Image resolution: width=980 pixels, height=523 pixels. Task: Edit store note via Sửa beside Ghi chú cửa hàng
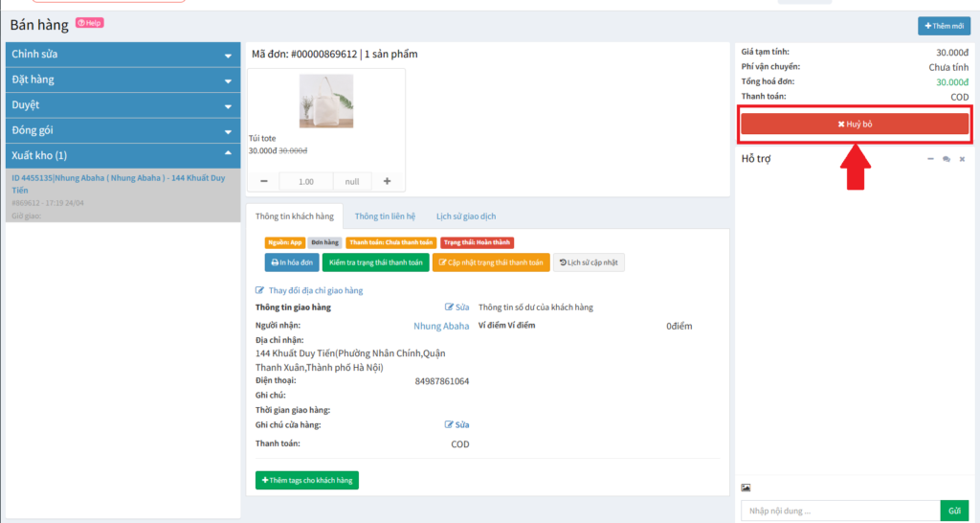coord(457,424)
